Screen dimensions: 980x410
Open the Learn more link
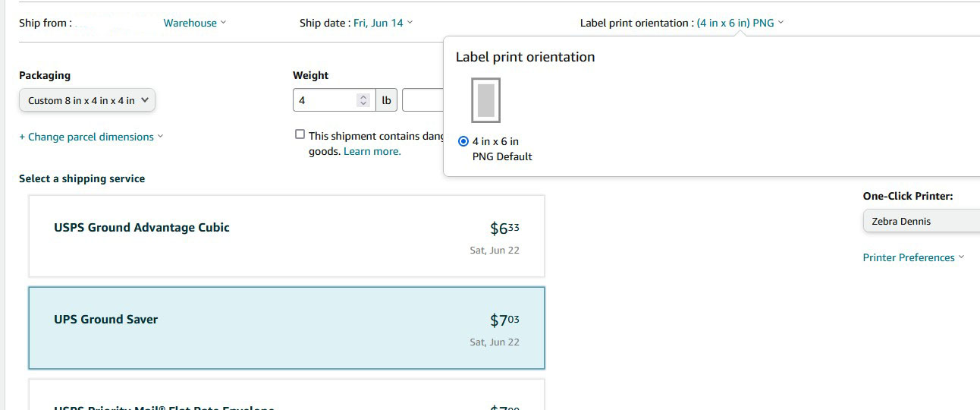pyautogui.click(x=372, y=151)
